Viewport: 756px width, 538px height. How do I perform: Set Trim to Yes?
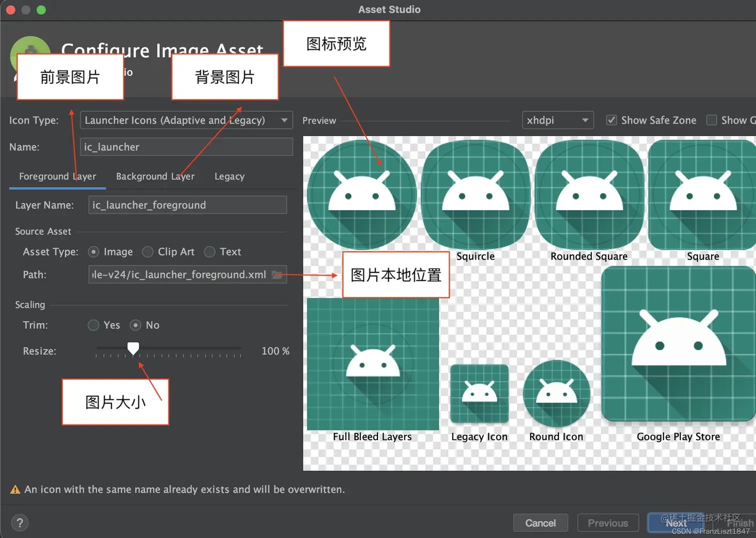(93, 325)
